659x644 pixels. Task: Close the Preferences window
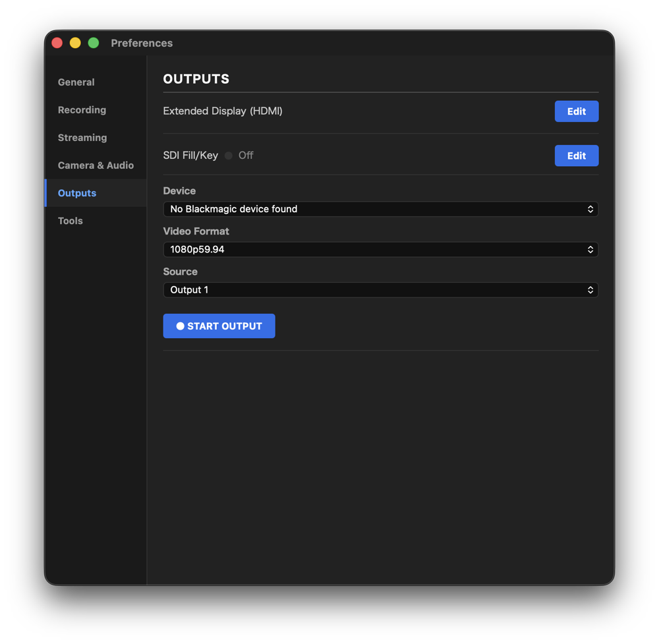tap(57, 43)
